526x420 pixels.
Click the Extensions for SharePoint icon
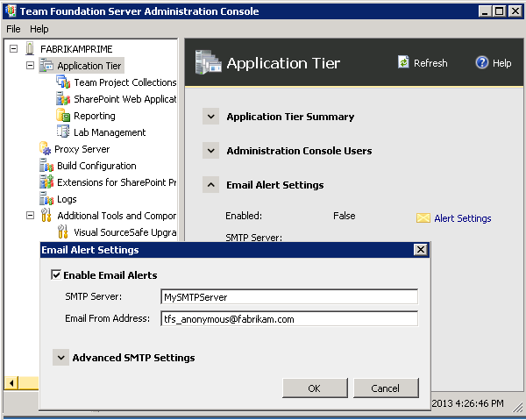pos(46,182)
